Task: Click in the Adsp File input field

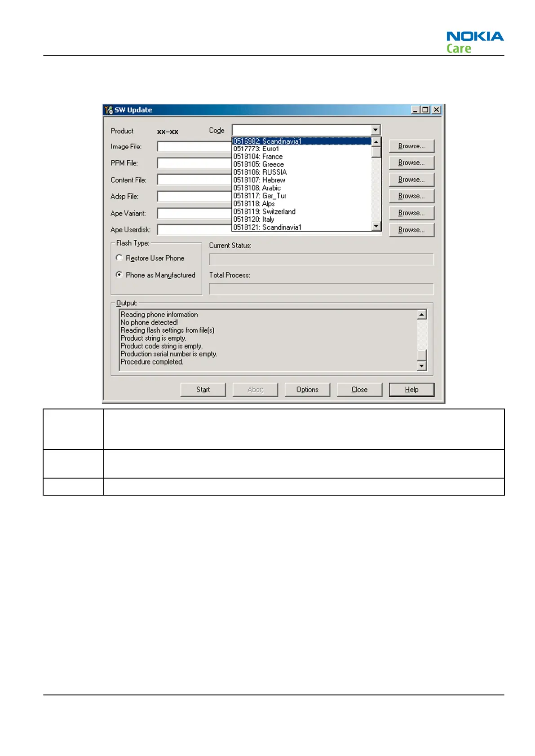Action: click(194, 197)
